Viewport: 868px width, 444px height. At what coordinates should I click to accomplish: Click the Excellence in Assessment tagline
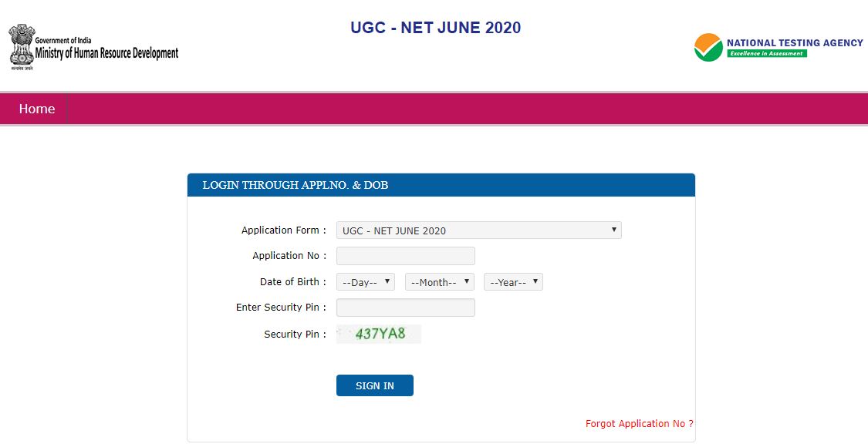pyautogui.click(x=768, y=52)
